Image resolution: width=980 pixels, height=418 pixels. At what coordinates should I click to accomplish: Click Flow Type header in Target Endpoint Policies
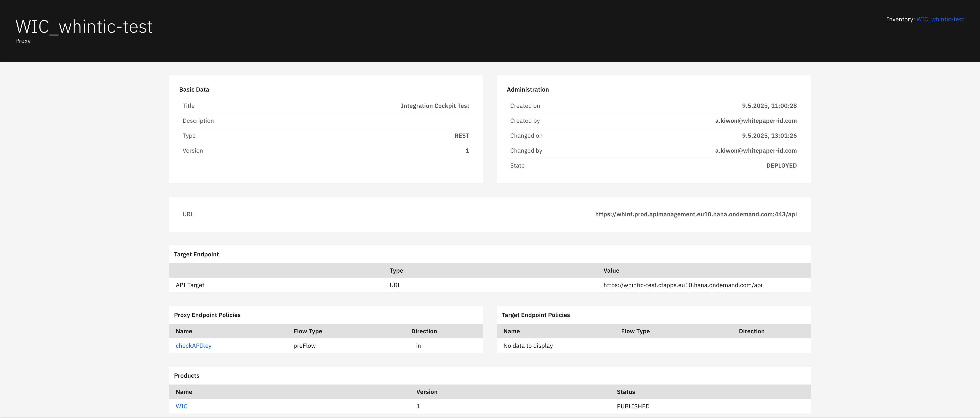pyautogui.click(x=635, y=331)
